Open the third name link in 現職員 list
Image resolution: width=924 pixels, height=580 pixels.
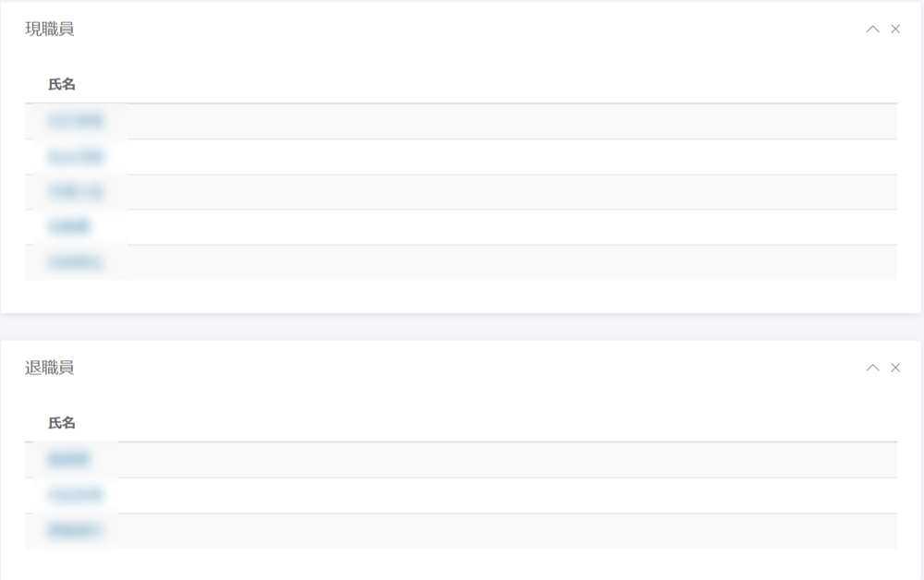[x=76, y=192]
